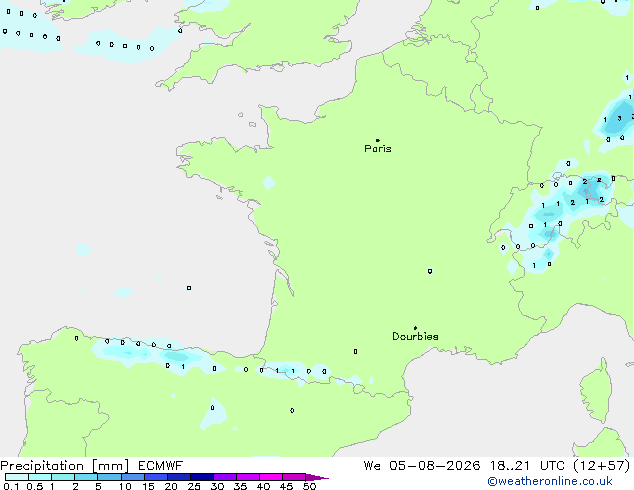Screen dimensions: 634x490
Task: Pick the 2–5 mm cyan legend swatch
Action: click(86, 477)
